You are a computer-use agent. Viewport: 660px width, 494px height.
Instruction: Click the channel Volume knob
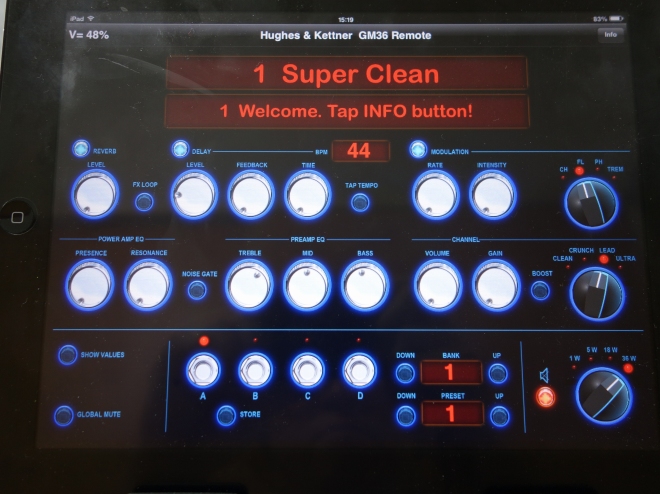438,284
